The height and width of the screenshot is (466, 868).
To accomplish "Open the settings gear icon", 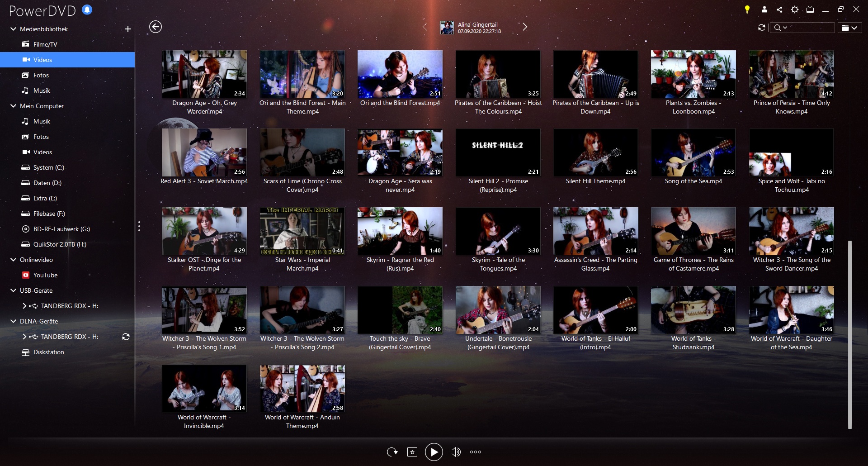I will [x=794, y=10].
